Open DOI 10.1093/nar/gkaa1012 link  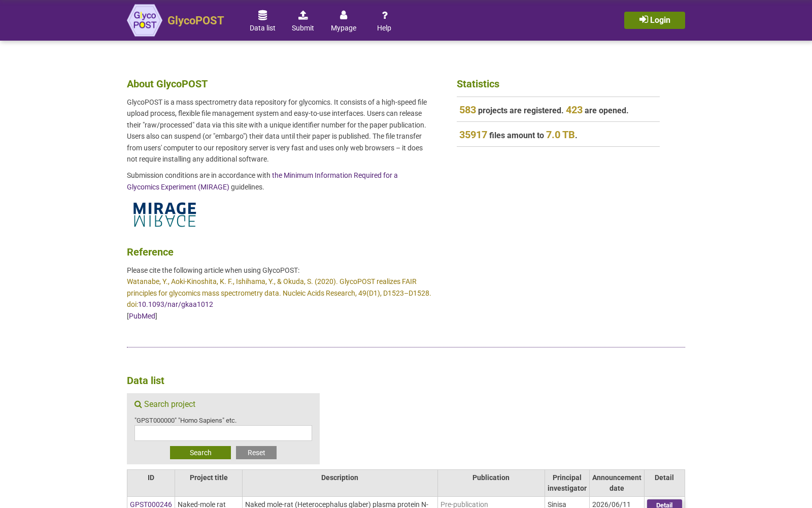click(x=176, y=304)
